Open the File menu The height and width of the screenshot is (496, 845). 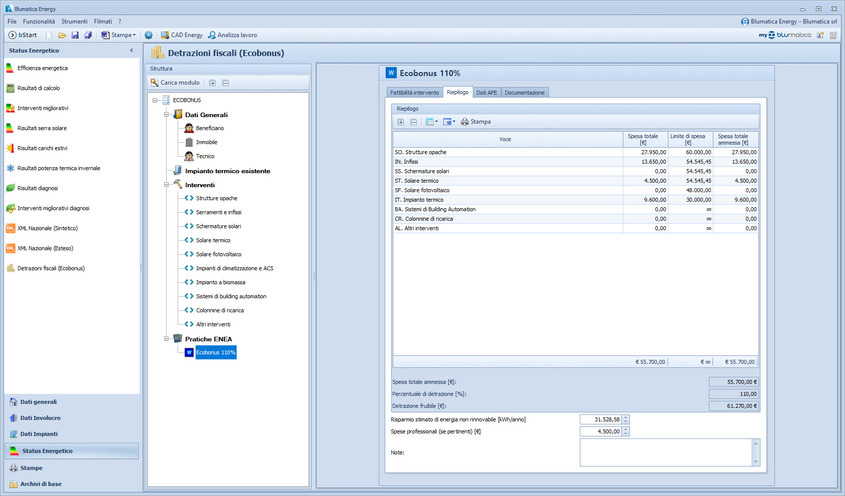(x=12, y=22)
